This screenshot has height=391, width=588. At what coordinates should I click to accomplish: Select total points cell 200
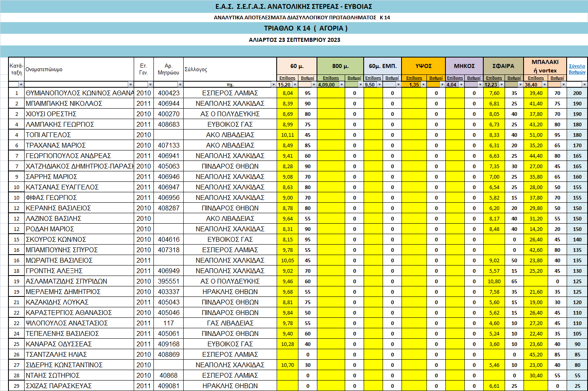[577, 93]
